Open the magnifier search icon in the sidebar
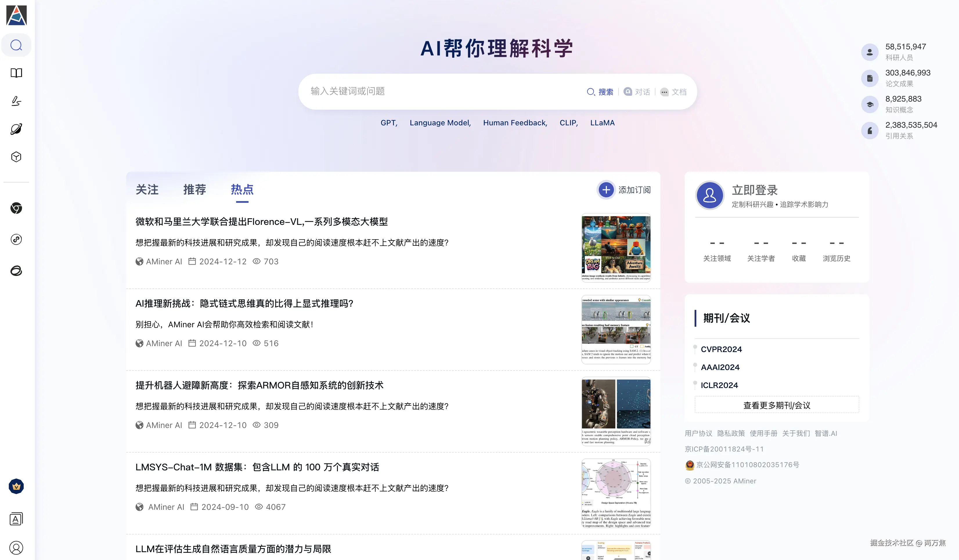The height and width of the screenshot is (560, 959). click(16, 45)
